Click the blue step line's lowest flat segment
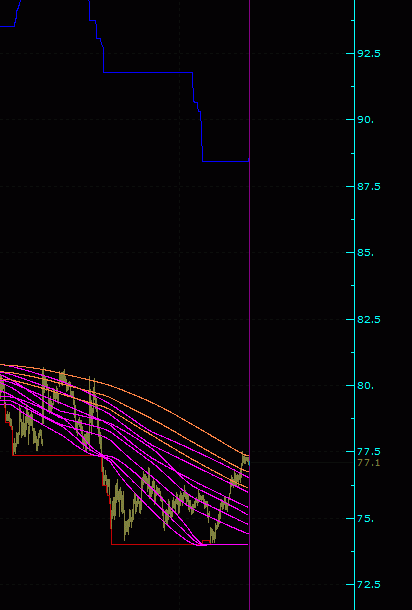This screenshot has height=610, width=412. coord(226,161)
